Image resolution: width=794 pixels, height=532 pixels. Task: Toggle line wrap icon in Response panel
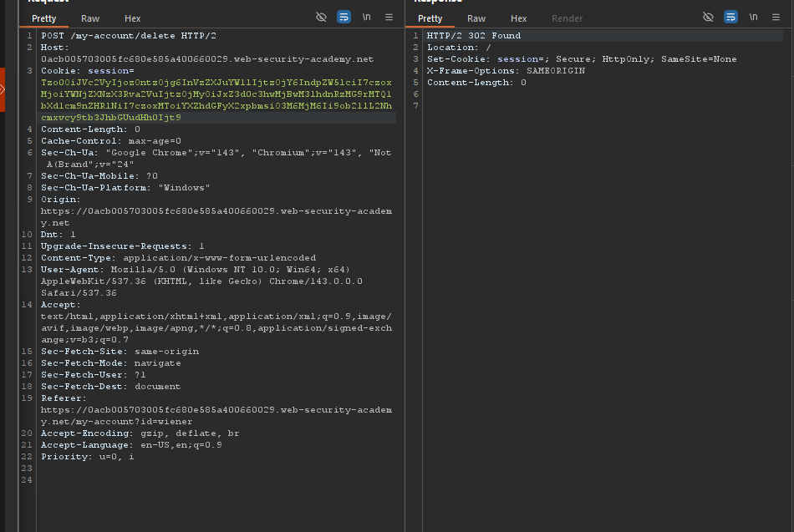[x=730, y=18]
